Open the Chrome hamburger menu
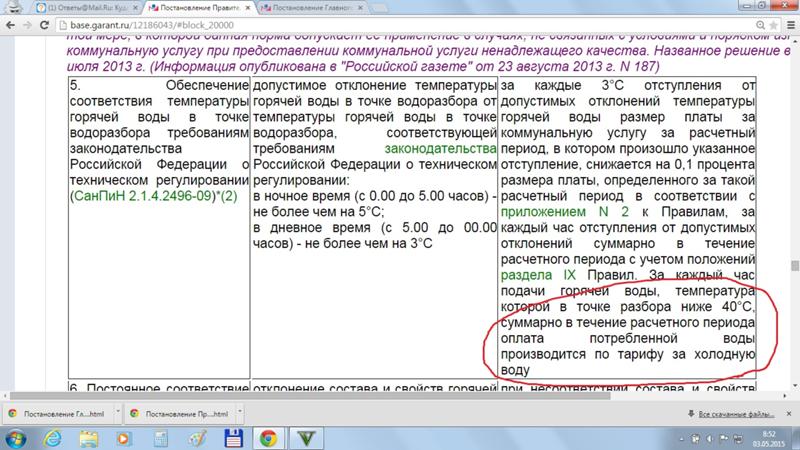This screenshot has height=450, width=800. tap(791, 25)
